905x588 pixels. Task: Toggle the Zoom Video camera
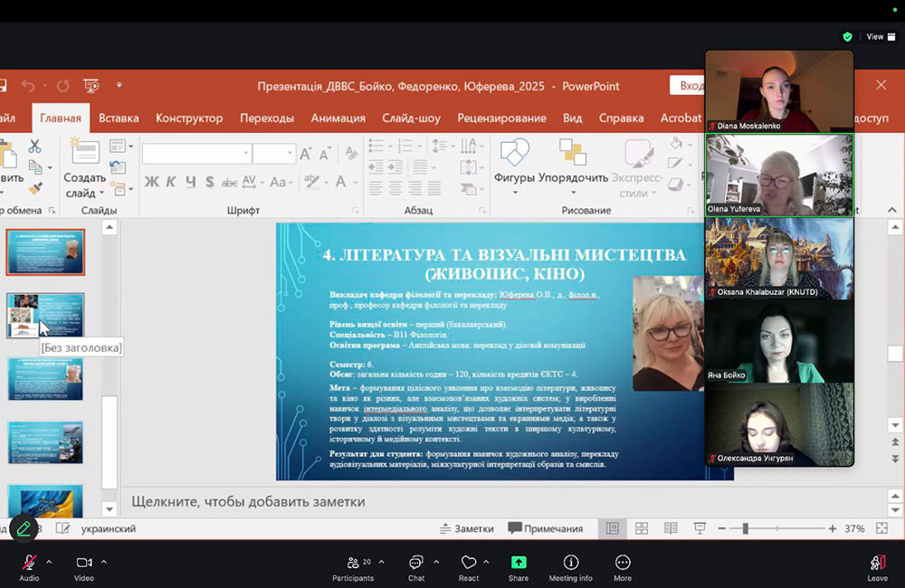(84, 563)
